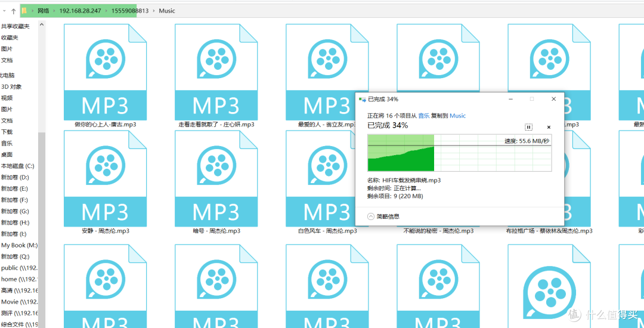
Task: Expand breadcrumb arrow before Music
Action: (x=154, y=11)
